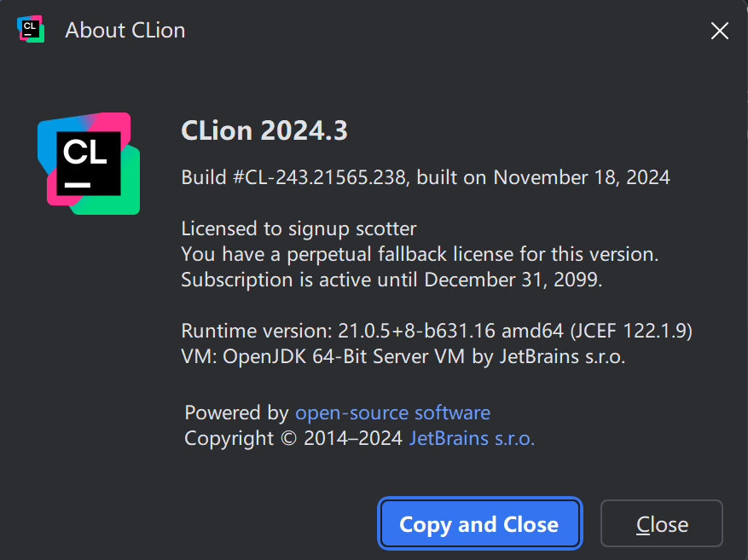Viewport: 748px width, 560px height.
Task: Click the CLion 2024.3 heading
Action: pyautogui.click(x=264, y=131)
